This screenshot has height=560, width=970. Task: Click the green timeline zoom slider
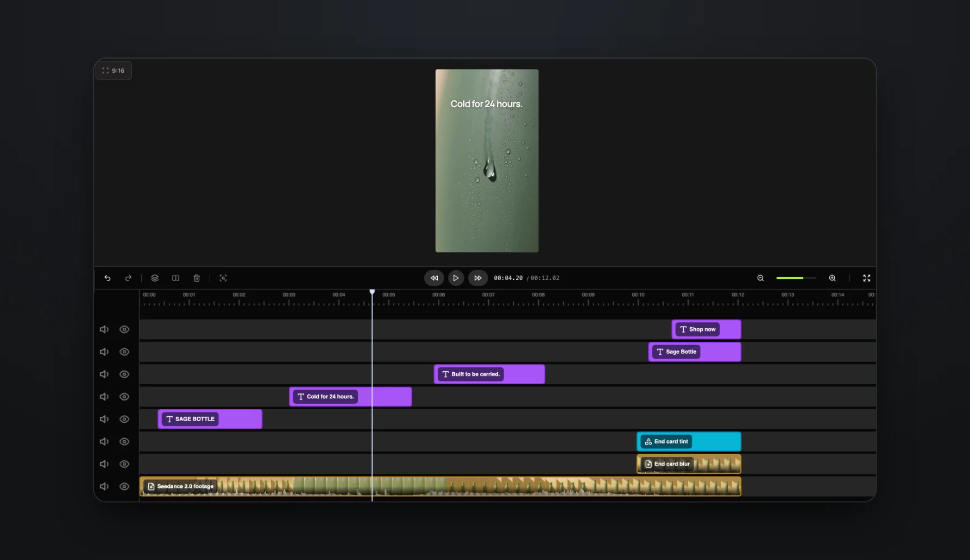point(796,278)
